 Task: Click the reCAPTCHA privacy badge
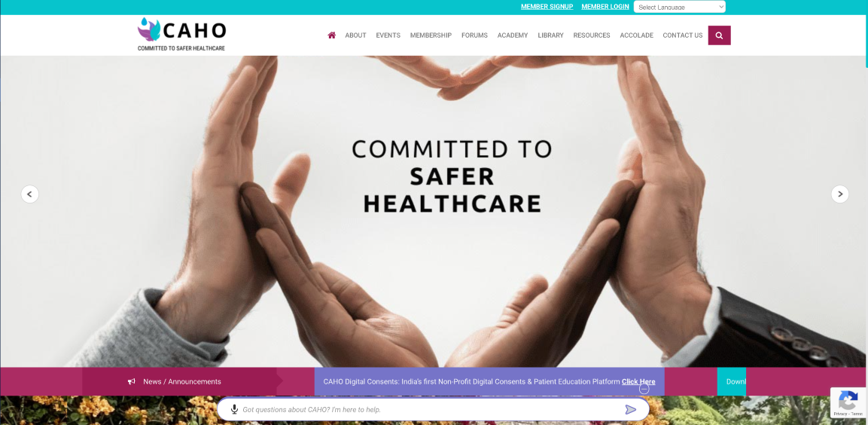pyautogui.click(x=848, y=403)
